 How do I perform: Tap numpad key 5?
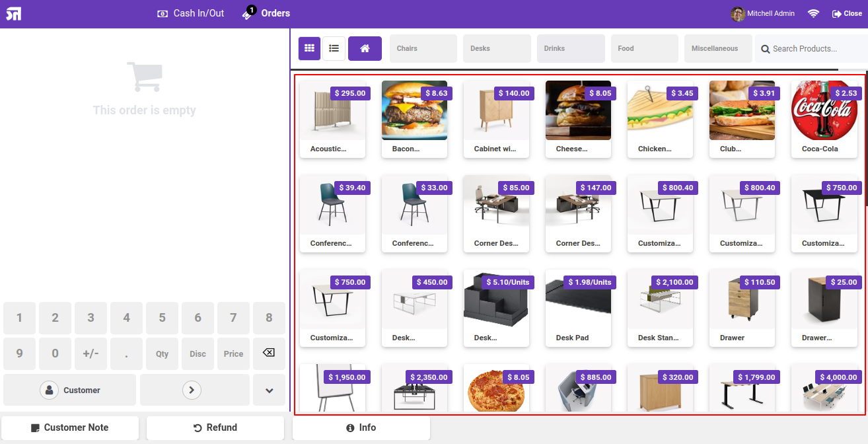click(163, 318)
